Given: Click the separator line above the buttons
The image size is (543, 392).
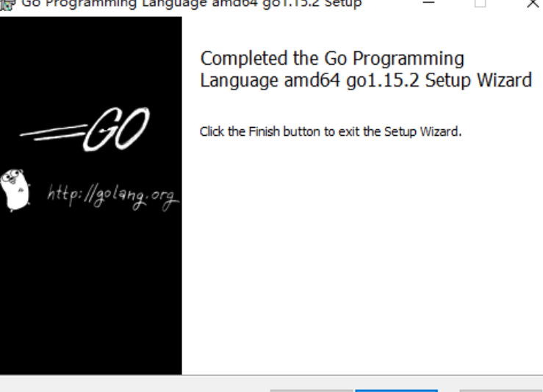Looking at the screenshot, I should tap(272, 375).
